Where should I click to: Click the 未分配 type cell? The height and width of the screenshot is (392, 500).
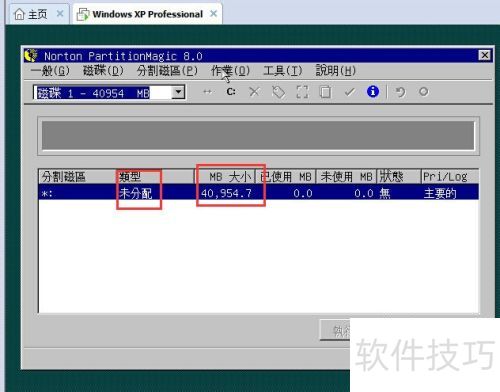[x=136, y=193]
